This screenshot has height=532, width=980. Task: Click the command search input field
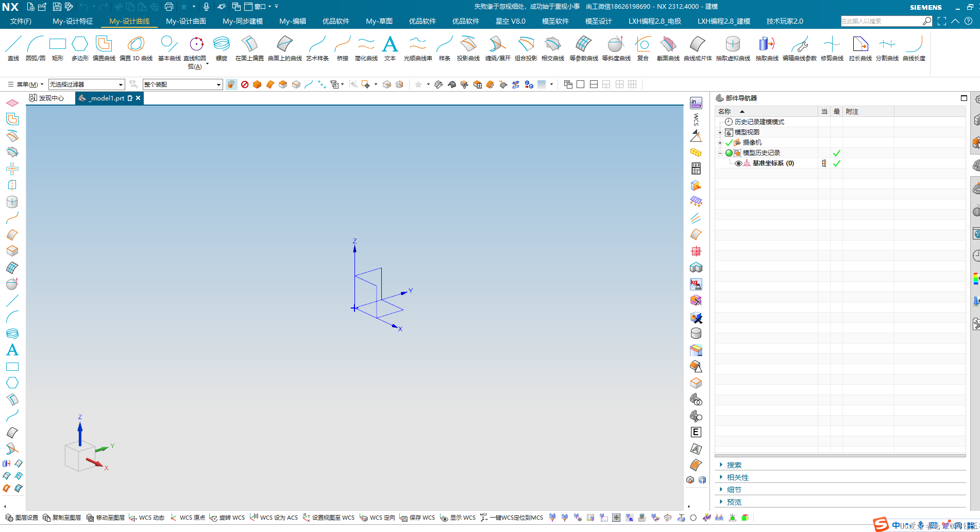[x=881, y=21]
